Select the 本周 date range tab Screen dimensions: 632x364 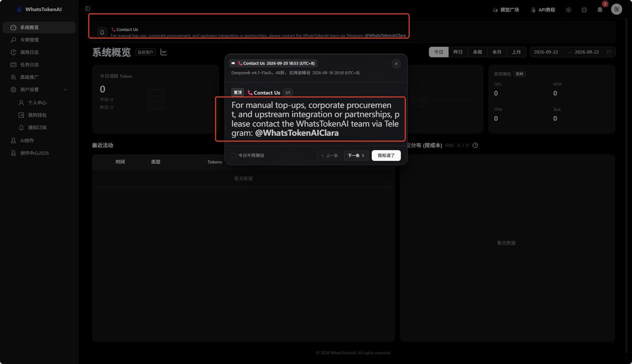click(478, 52)
